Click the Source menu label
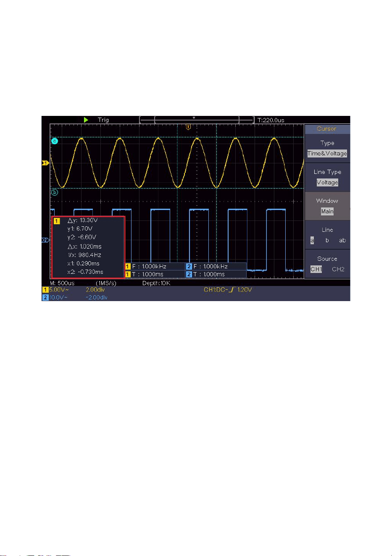This screenshot has height=556, width=392. point(327,259)
